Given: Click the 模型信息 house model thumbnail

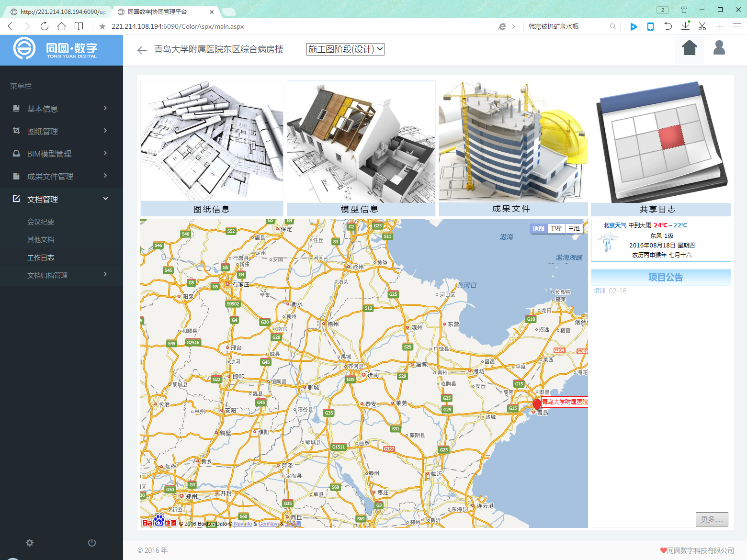Looking at the screenshot, I should click(360, 144).
